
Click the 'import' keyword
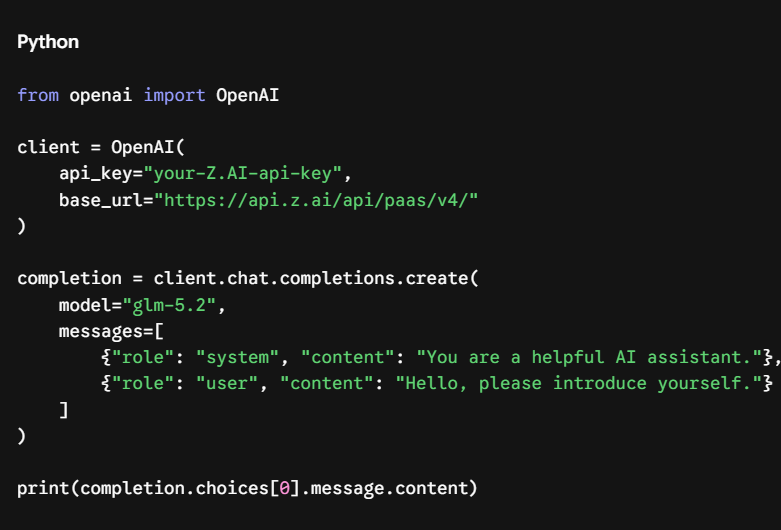174,95
